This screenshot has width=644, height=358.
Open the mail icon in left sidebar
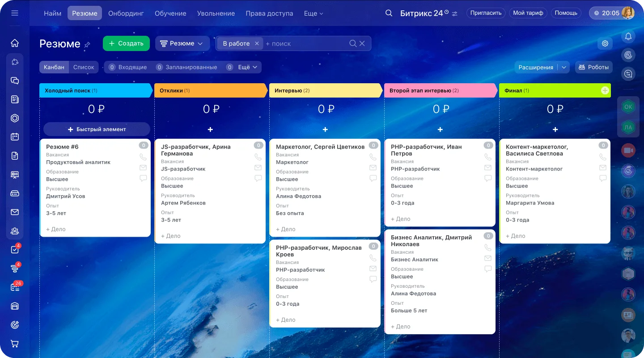pos(15,212)
